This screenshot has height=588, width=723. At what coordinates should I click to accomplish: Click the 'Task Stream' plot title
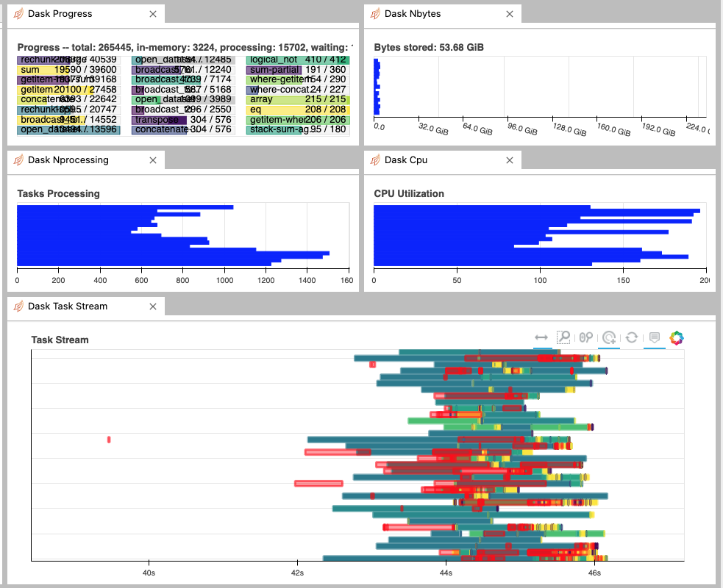(60, 340)
